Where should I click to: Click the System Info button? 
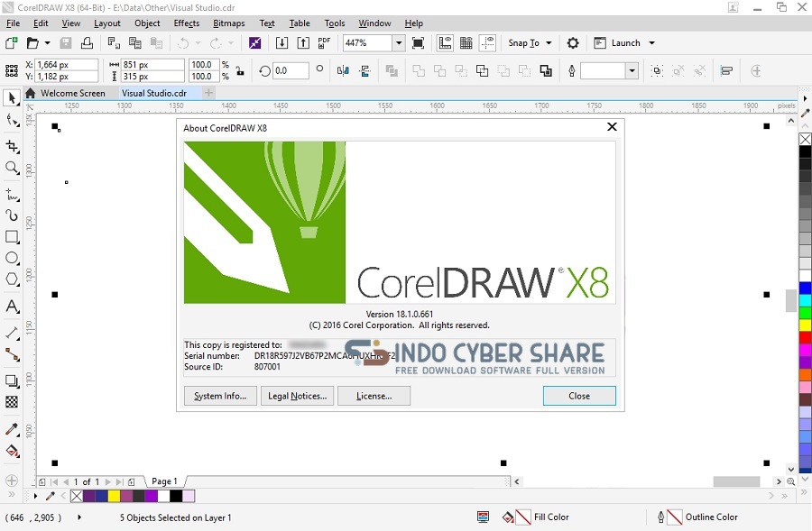point(220,396)
